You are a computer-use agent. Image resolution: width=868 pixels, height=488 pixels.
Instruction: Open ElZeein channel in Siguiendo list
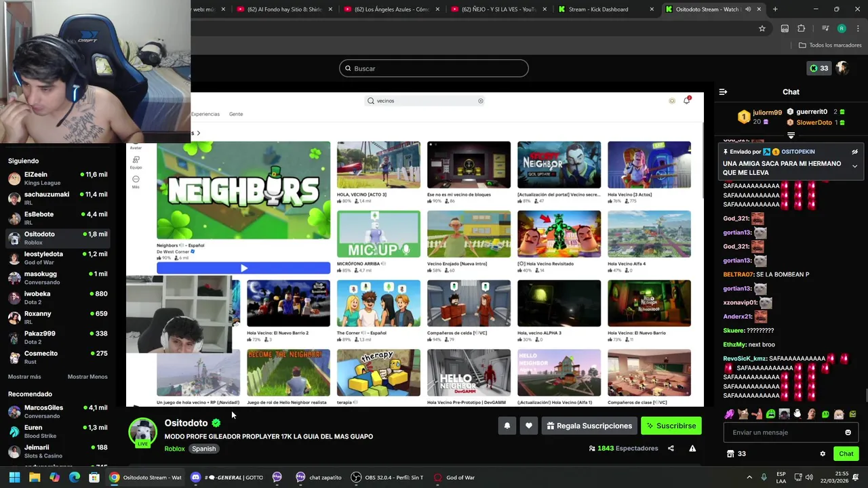[58, 178]
